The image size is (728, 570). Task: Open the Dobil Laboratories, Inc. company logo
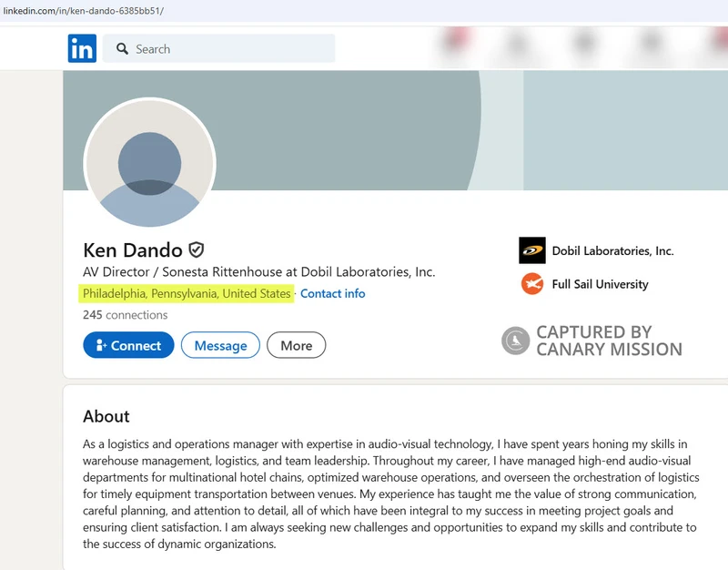[x=532, y=250]
